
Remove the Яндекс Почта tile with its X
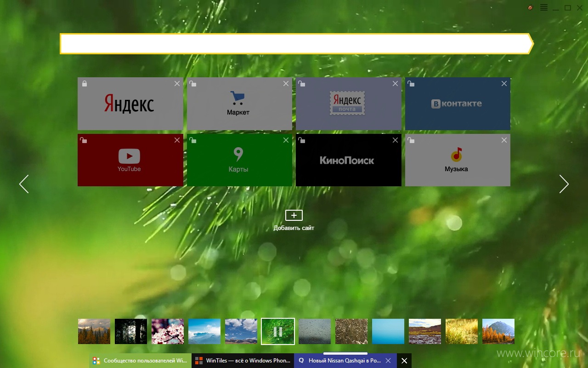395,83
